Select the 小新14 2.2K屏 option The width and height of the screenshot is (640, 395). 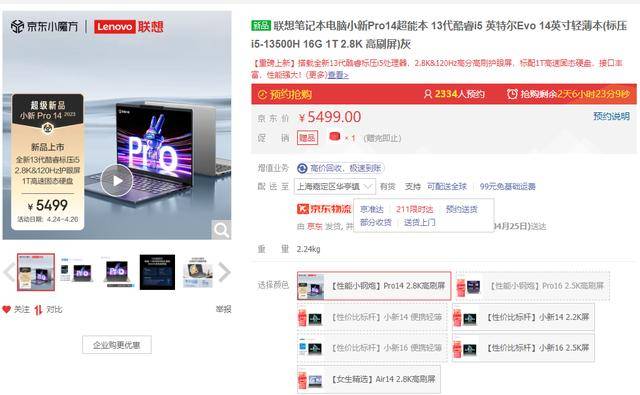tap(523, 317)
